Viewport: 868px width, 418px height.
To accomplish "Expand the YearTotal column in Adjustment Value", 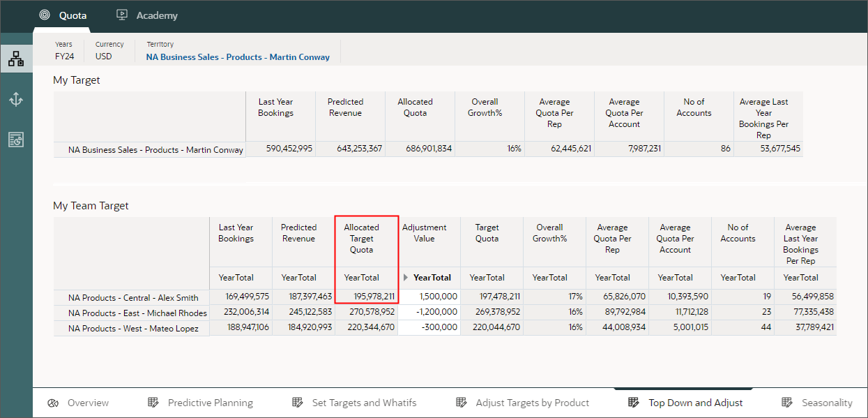I will pos(404,277).
